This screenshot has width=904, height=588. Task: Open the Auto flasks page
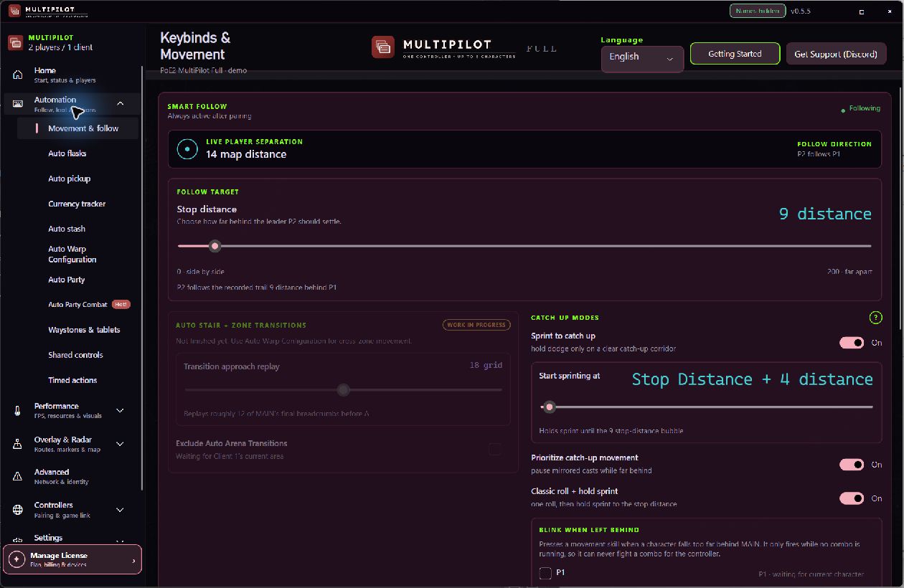[67, 153]
